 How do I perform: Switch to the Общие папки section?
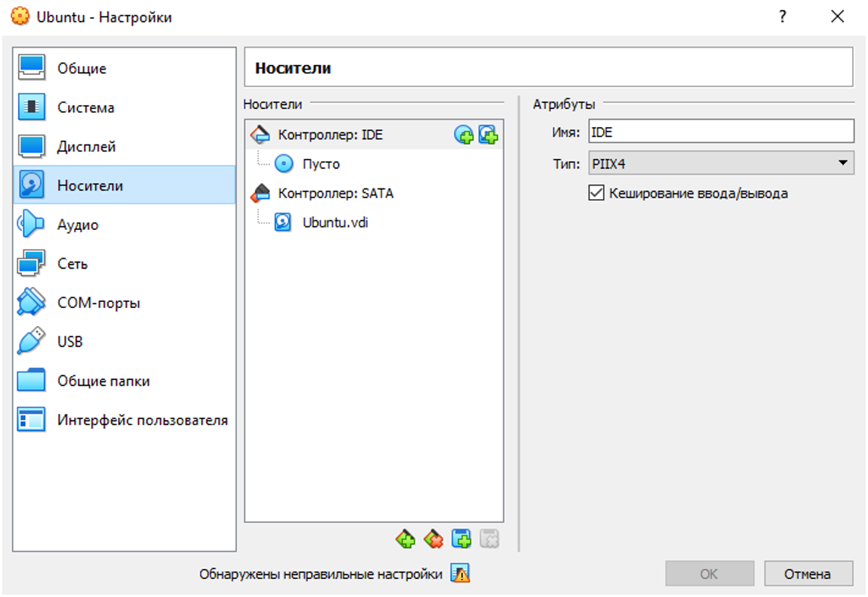[124, 381]
